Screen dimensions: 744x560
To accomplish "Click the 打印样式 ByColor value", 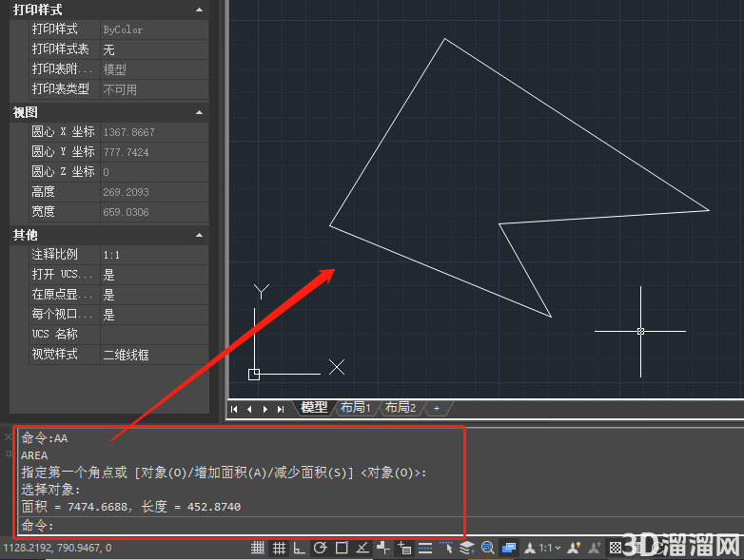I will pos(154,29).
